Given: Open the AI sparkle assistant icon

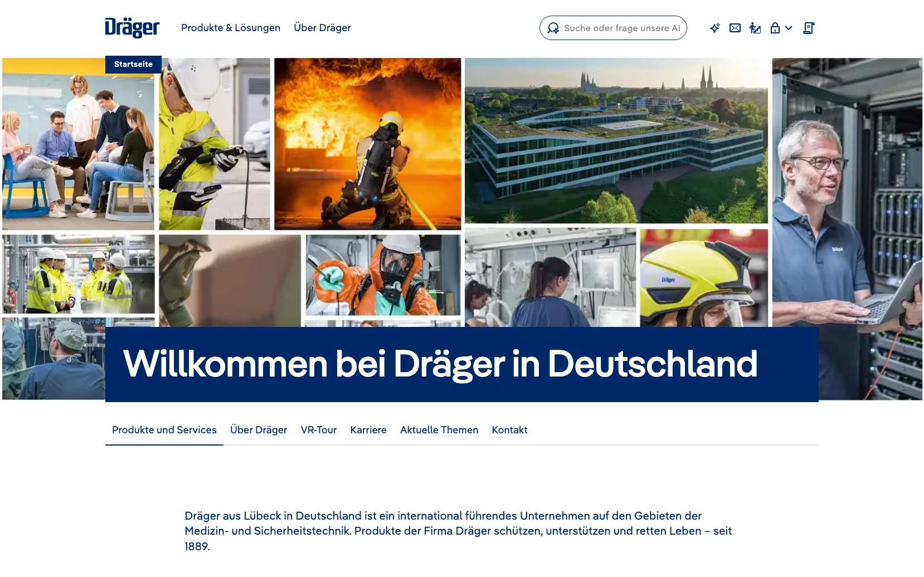Looking at the screenshot, I should click(715, 28).
